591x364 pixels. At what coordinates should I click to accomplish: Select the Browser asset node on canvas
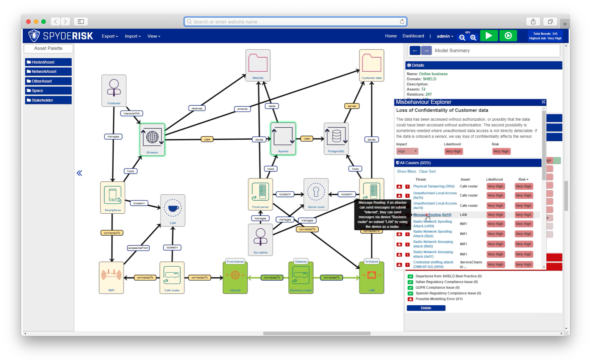click(x=152, y=139)
